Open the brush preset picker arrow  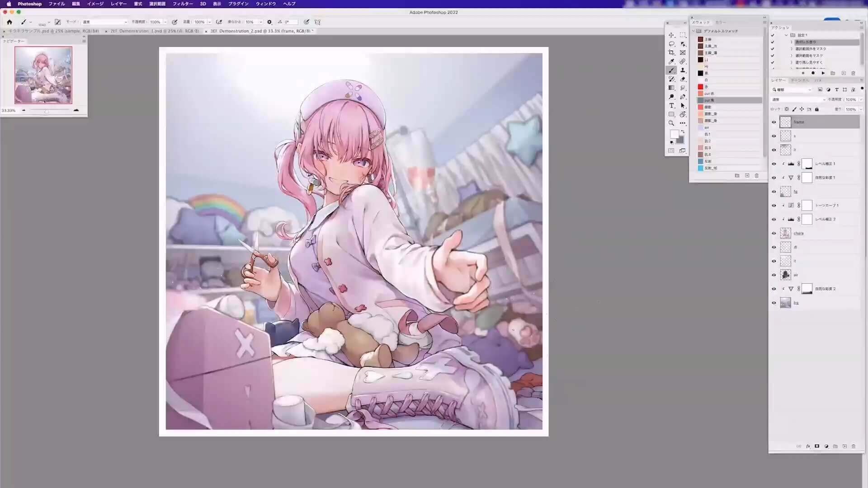coord(49,22)
